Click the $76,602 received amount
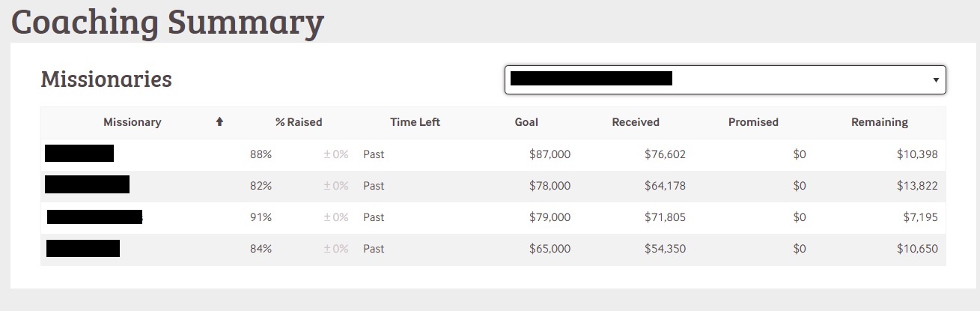Screen dimensions: 980x311 (x=665, y=154)
